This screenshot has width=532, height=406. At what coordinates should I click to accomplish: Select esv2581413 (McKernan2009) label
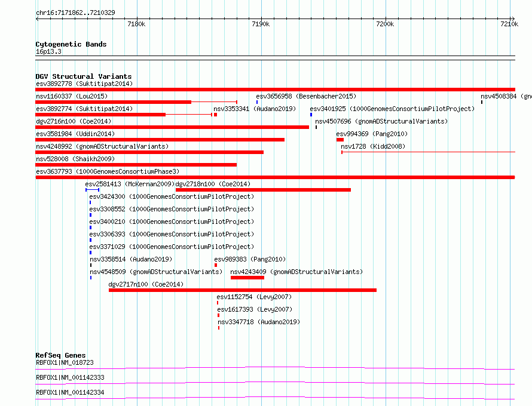click(130, 184)
